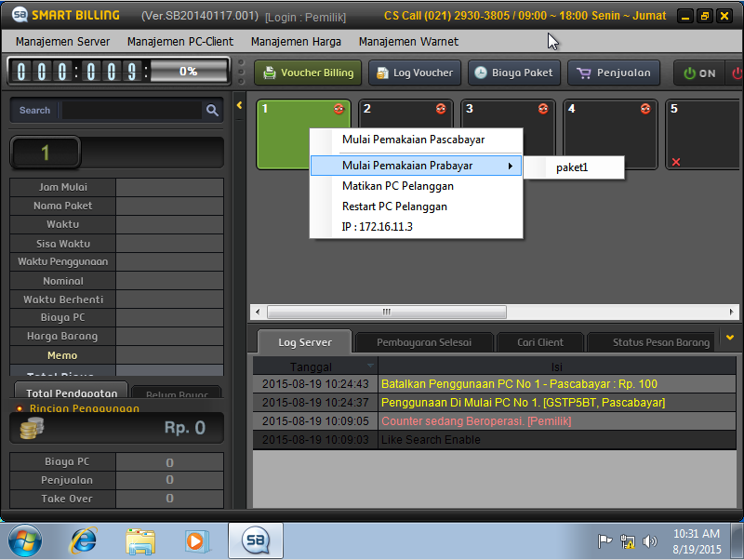The image size is (744, 560).
Task: Select log row 'Counter sedang Beroperasi'
Action: coord(494,421)
